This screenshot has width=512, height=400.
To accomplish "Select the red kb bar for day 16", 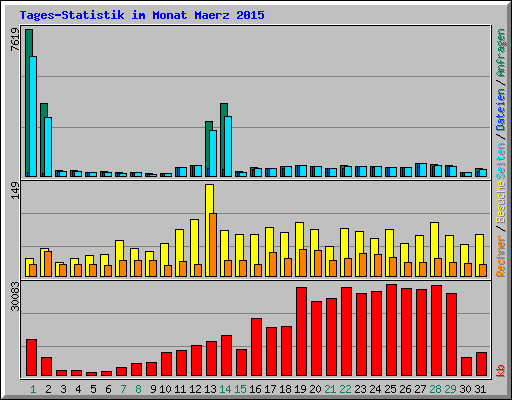I will point(257,347).
